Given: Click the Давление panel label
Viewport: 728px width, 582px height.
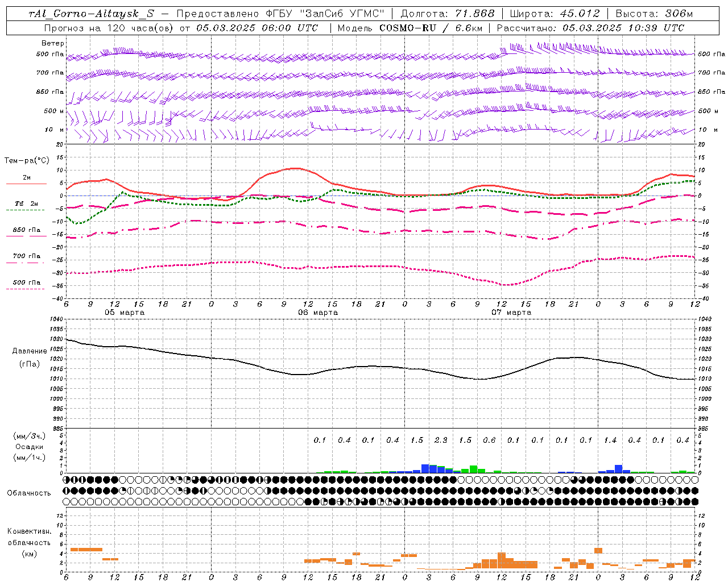Looking at the screenshot, I should [29, 351].
